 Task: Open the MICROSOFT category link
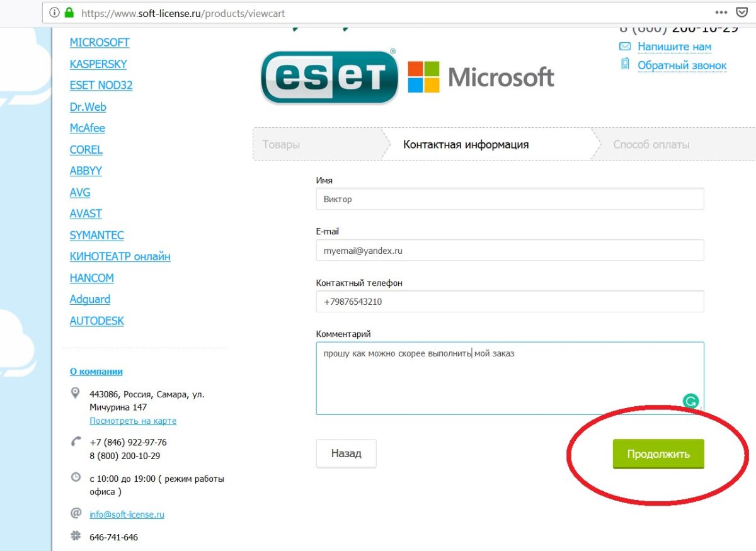tap(100, 43)
